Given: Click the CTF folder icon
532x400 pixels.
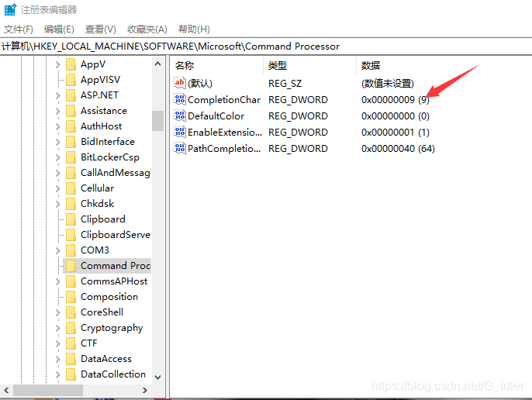Looking at the screenshot, I should 71,343.
